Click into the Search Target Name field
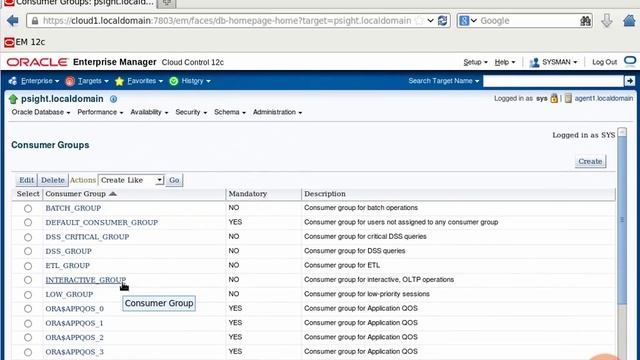Viewport: 640px width, 360px height. tap(553, 81)
